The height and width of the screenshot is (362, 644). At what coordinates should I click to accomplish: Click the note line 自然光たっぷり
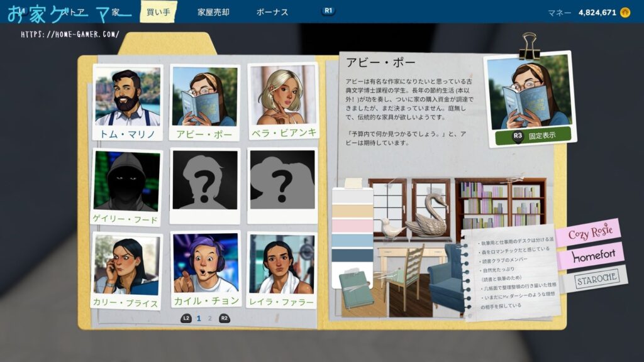(x=499, y=270)
